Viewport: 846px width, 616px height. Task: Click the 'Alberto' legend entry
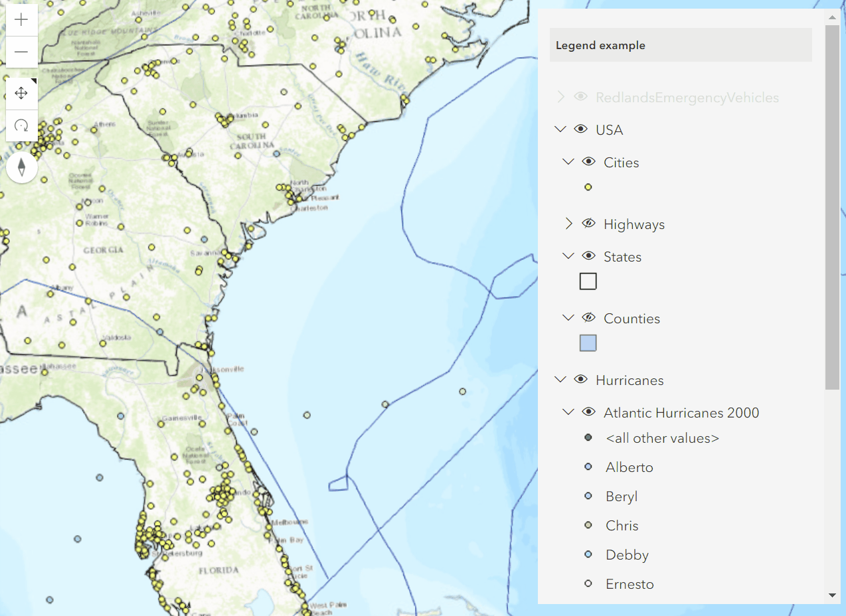coord(630,467)
